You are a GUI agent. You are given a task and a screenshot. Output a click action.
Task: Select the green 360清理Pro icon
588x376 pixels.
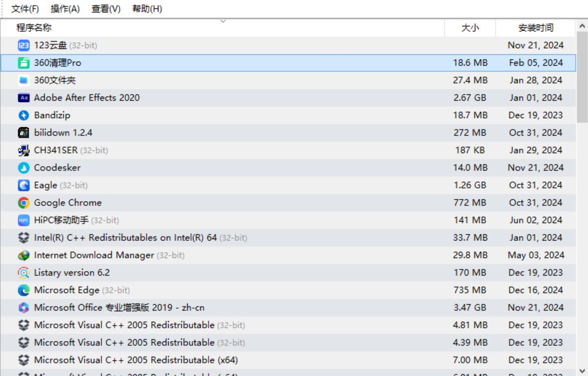pos(23,63)
